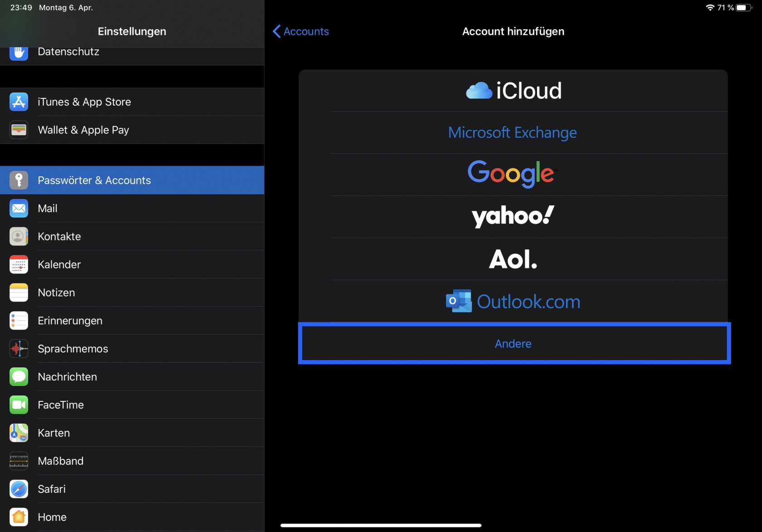Tap the Wi-Fi status icon
Viewport: 762px width, 532px height.
click(710, 8)
